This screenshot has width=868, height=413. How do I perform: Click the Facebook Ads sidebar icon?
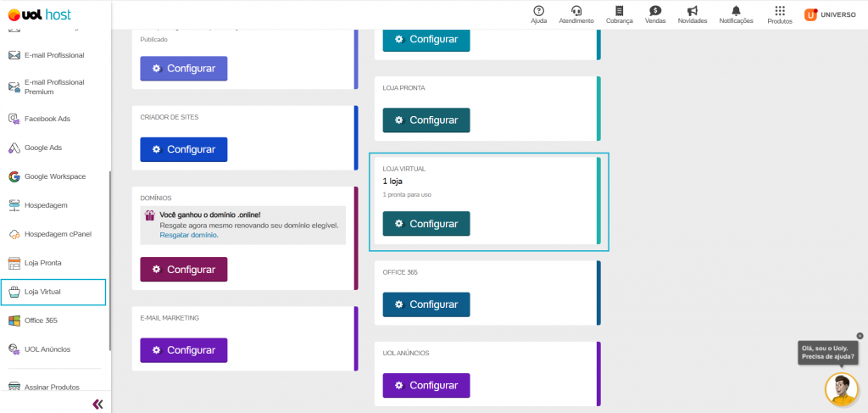point(14,119)
